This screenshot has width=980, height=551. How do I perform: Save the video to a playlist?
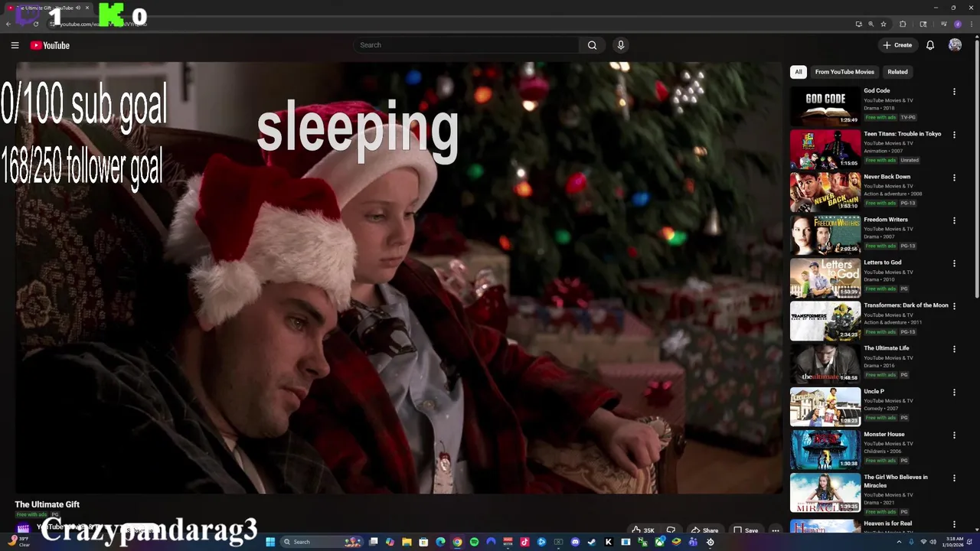pyautogui.click(x=746, y=530)
